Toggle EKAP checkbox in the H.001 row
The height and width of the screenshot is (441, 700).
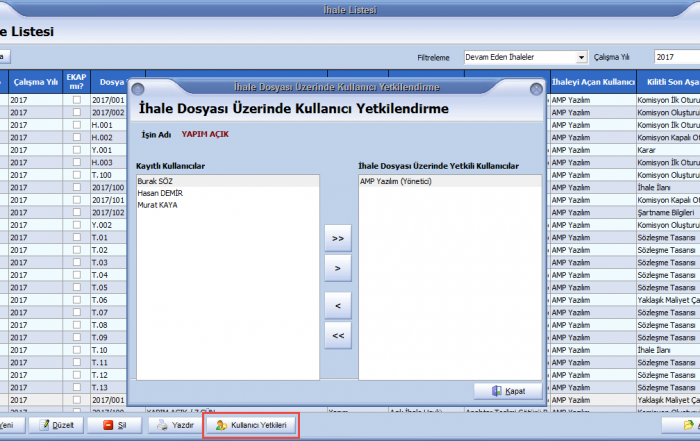point(76,125)
